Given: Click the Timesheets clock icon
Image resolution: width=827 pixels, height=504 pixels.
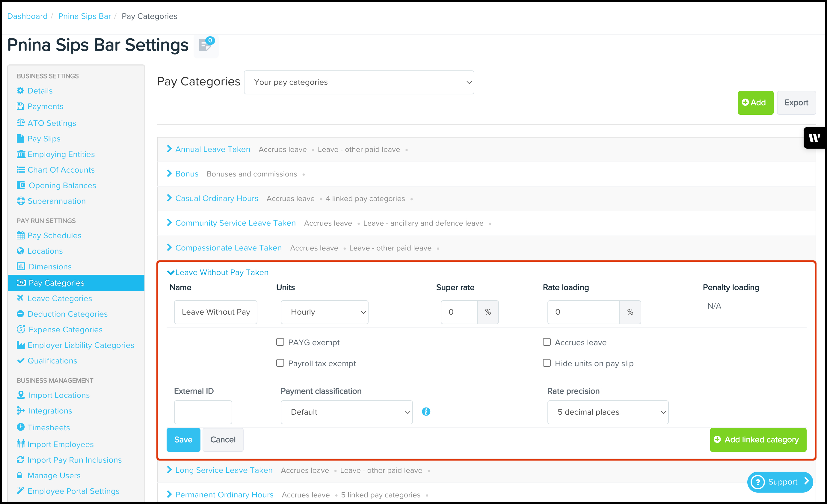Looking at the screenshot, I should coord(20,427).
